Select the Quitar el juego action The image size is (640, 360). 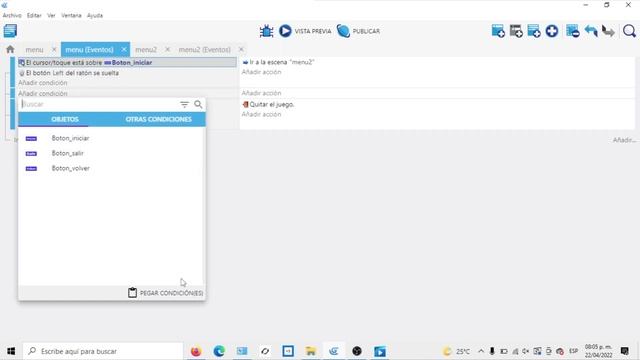(x=268, y=104)
